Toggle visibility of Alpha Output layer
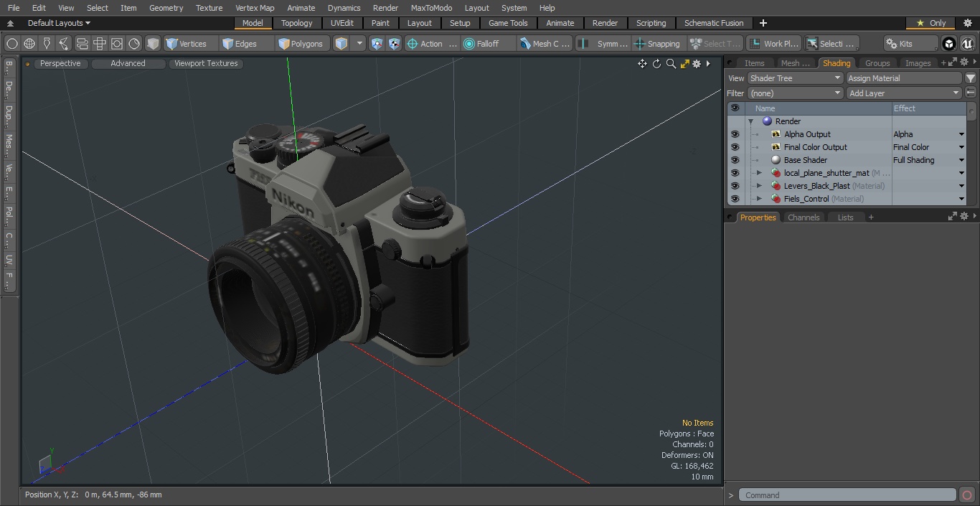The height and width of the screenshot is (506, 980). pos(735,134)
